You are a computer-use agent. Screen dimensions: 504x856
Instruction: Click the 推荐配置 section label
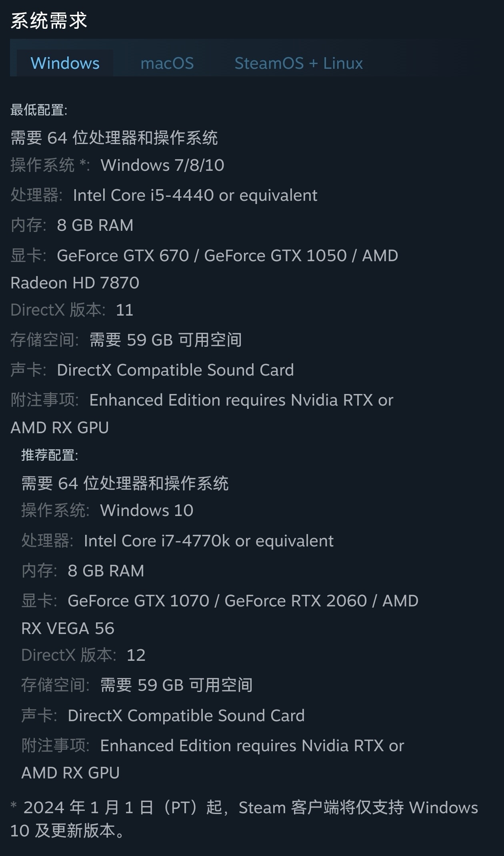[x=50, y=455]
